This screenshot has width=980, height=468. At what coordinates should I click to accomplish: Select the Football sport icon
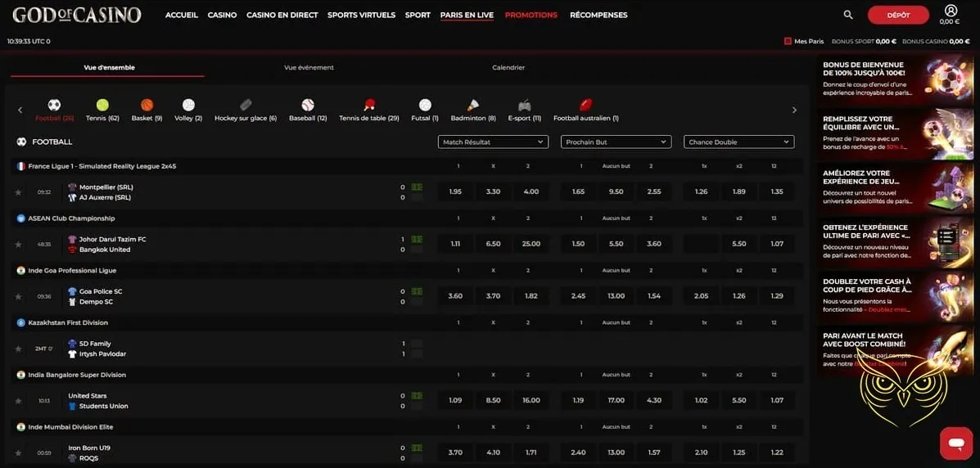(x=54, y=106)
